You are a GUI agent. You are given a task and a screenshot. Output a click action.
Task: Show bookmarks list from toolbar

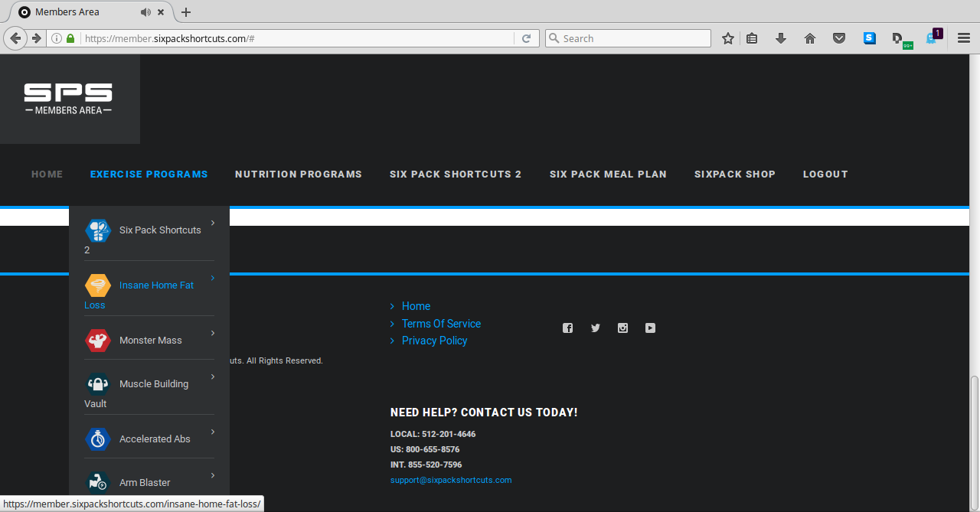click(752, 38)
